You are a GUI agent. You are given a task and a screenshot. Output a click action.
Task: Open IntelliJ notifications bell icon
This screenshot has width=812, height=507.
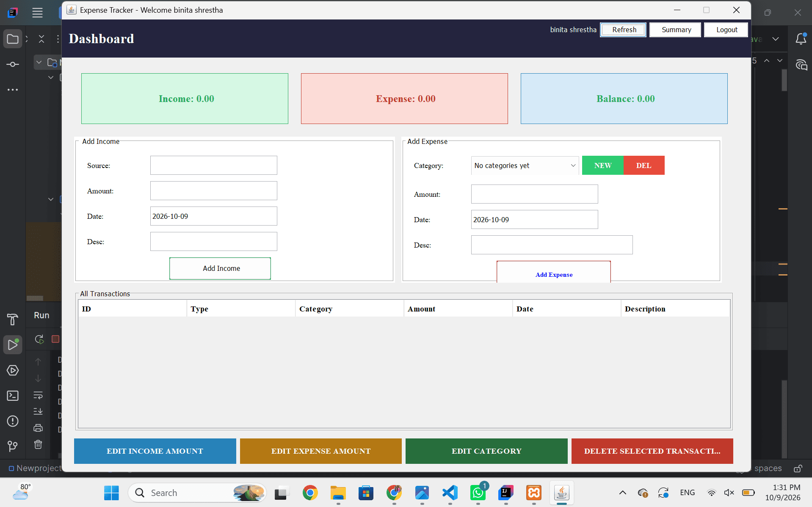coord(801,39)
